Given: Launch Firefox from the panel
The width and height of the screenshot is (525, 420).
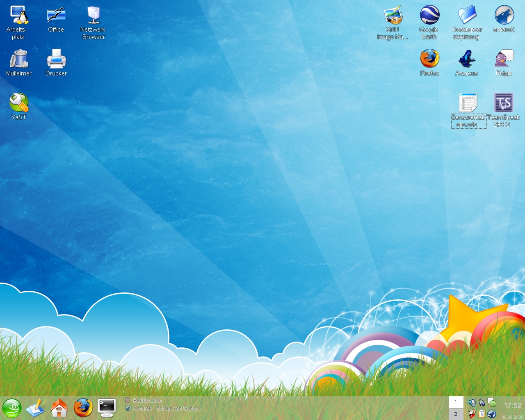Looking at the screenshot, I should 83,408.
